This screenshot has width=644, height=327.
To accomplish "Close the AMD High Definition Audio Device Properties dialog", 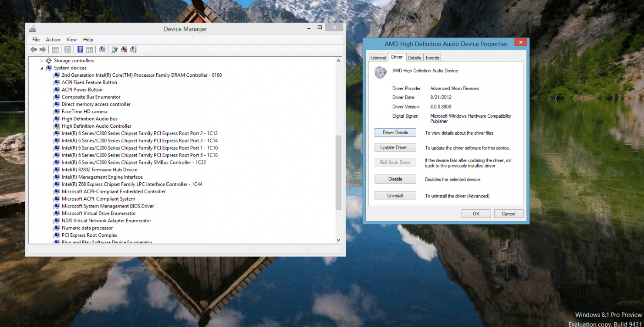I will [x=520, y=42].
